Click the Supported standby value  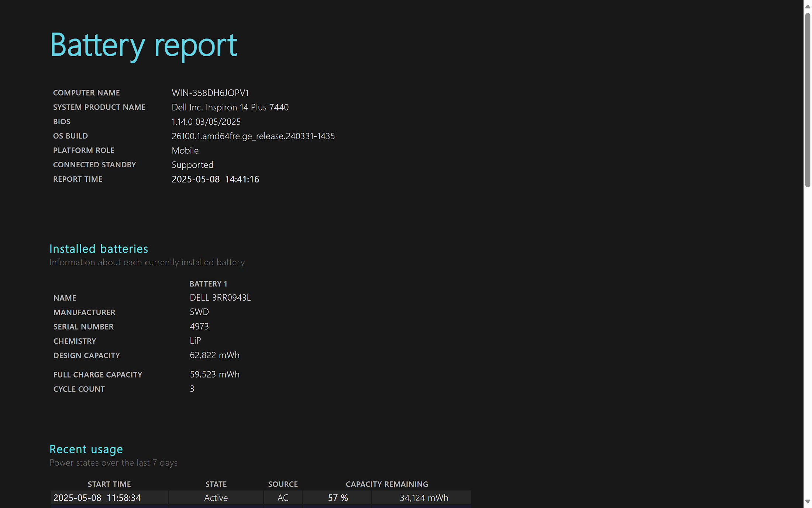tap(192, 165)
